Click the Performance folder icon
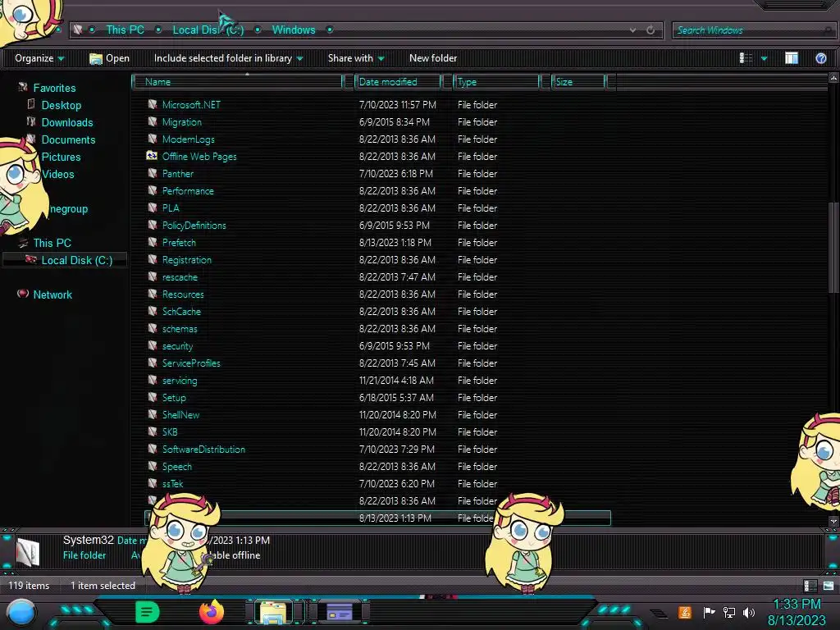This screenshot has height=630, width=840. pos(152,190)
